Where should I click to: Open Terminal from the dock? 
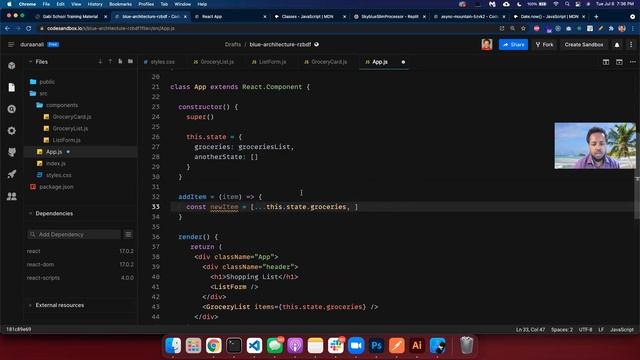pyautogui.click(x=234, y=346)
